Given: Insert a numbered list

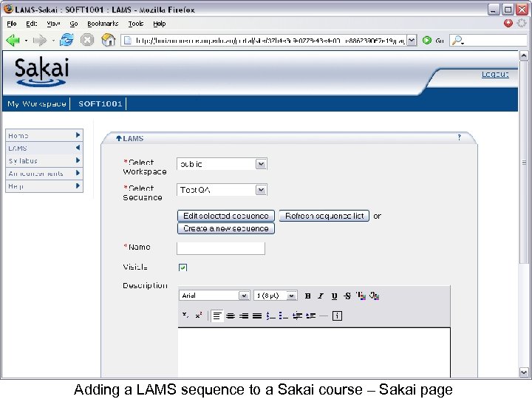Looking at the screenshot, I should [270, 316].
